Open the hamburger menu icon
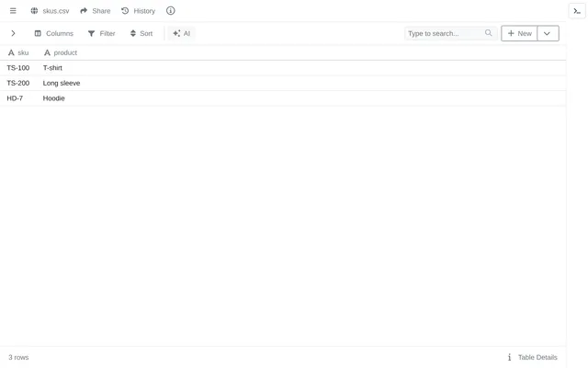The height and width of the screenshot is (368, 588). click(x=13, y=11)
